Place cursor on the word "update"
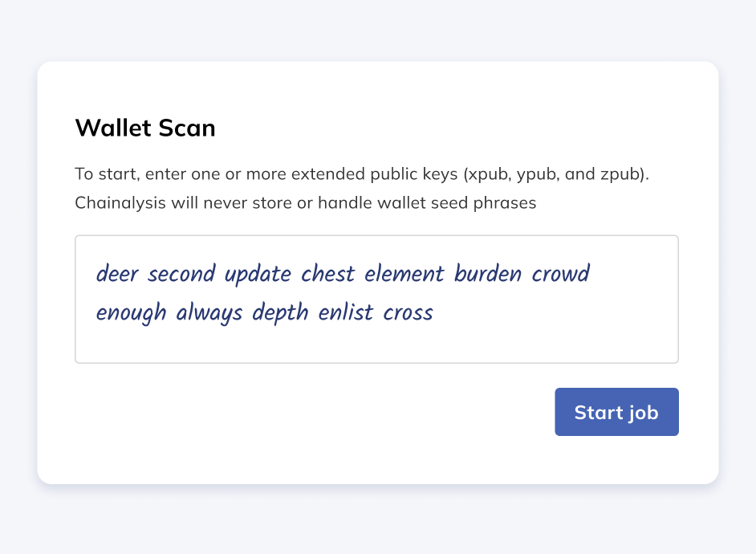 pos(258,274)
